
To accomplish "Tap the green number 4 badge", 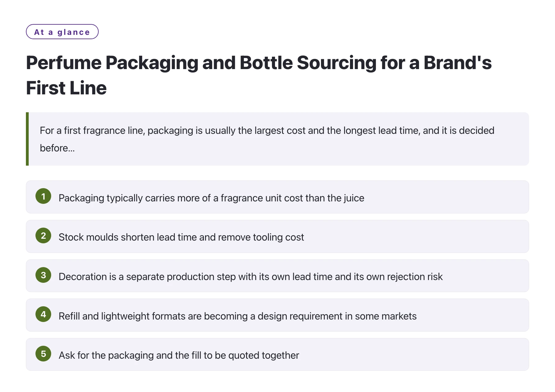I will point(43,314).
